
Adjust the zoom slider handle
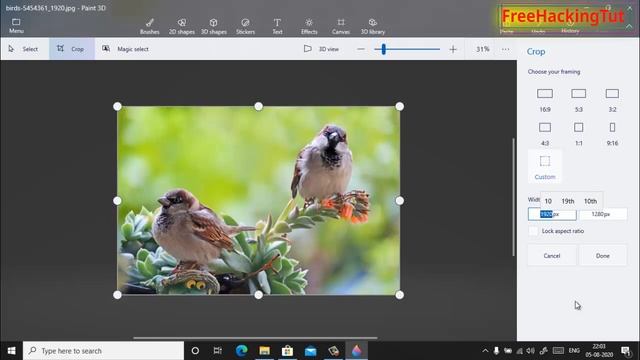384,49
